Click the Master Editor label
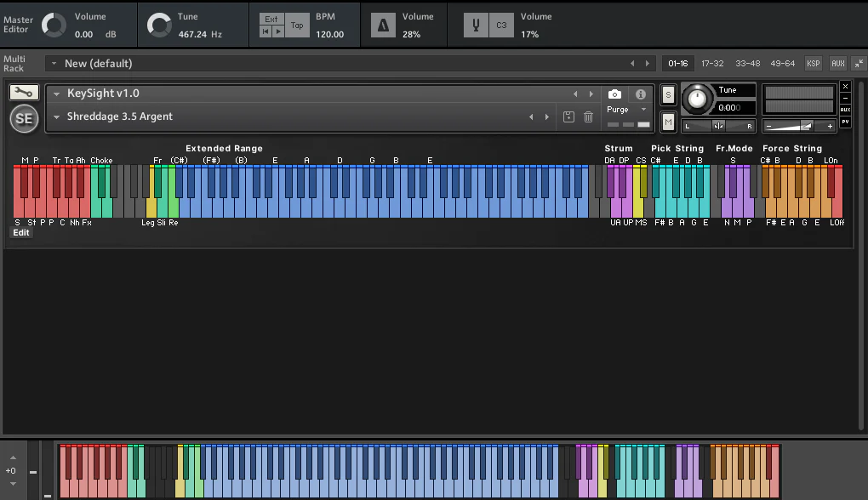The width and height of the screenshot is (868, 500). (x=18, y=25)
